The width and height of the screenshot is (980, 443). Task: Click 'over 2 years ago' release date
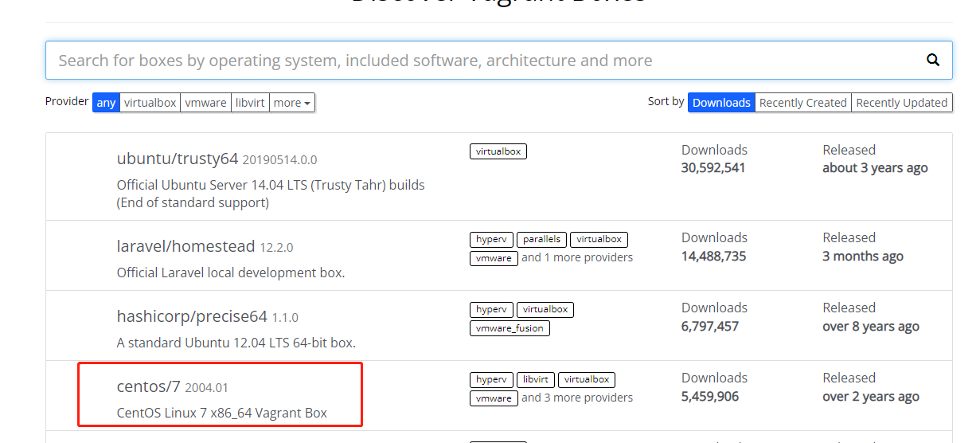pyautogui.click(x=871, y=397)
